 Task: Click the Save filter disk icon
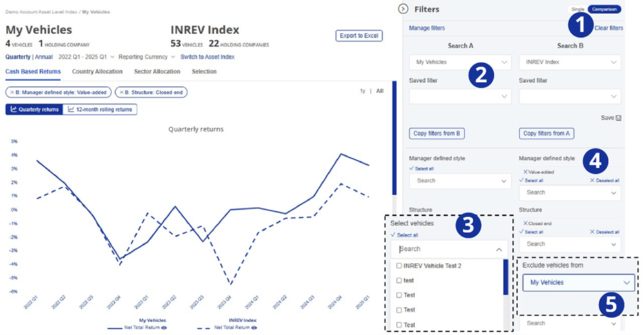tap(618, 118)
